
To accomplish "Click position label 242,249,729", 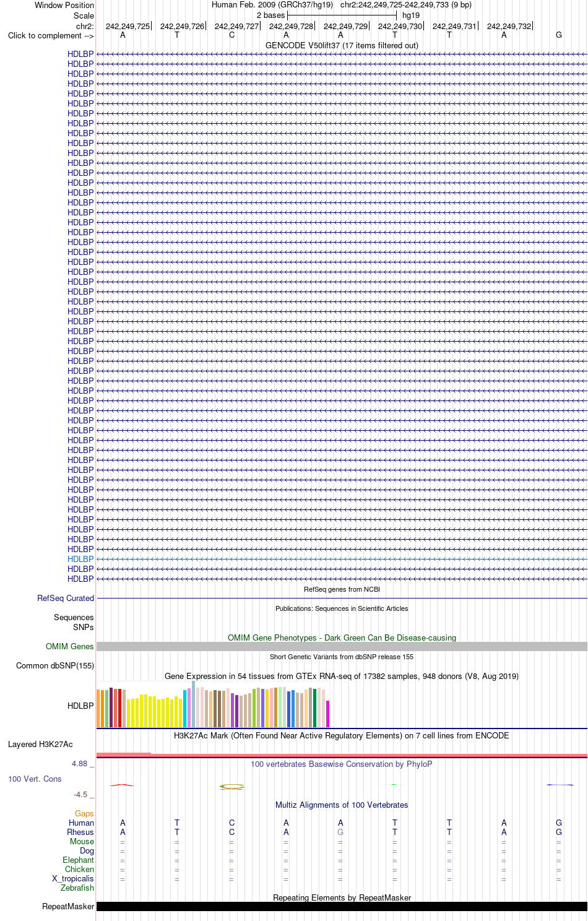I will tap(345, 26).
